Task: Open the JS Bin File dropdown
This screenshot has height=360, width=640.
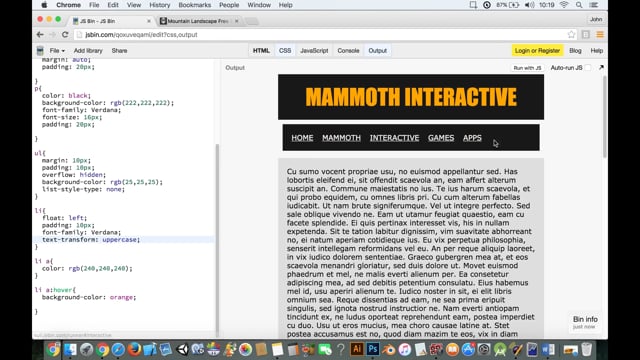Action: pyautogui.click(x=57, y=51)
